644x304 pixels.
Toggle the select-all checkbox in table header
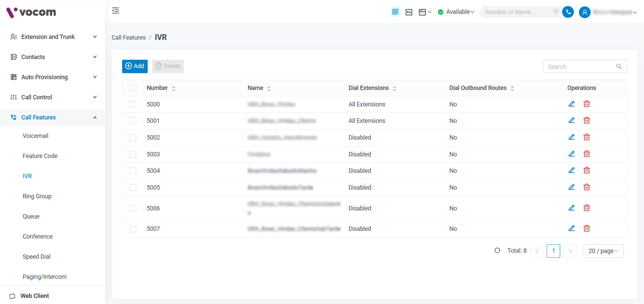point(133,88)
